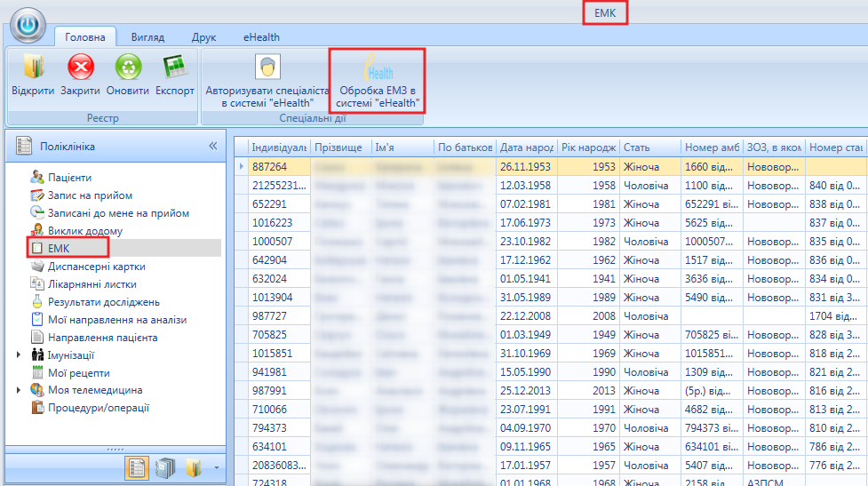Switch to the eHealth ribbon tab

pos(261,37)
